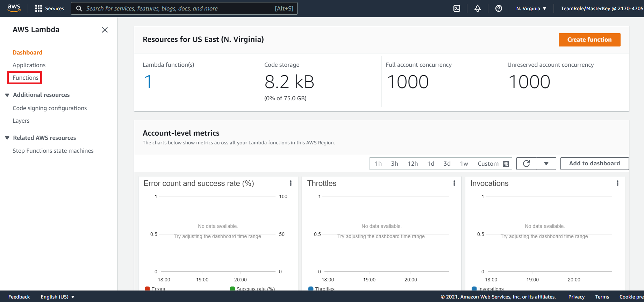644x302 pixels.
Task: Open the help question mark icon
Action: (x=499, y=8)
